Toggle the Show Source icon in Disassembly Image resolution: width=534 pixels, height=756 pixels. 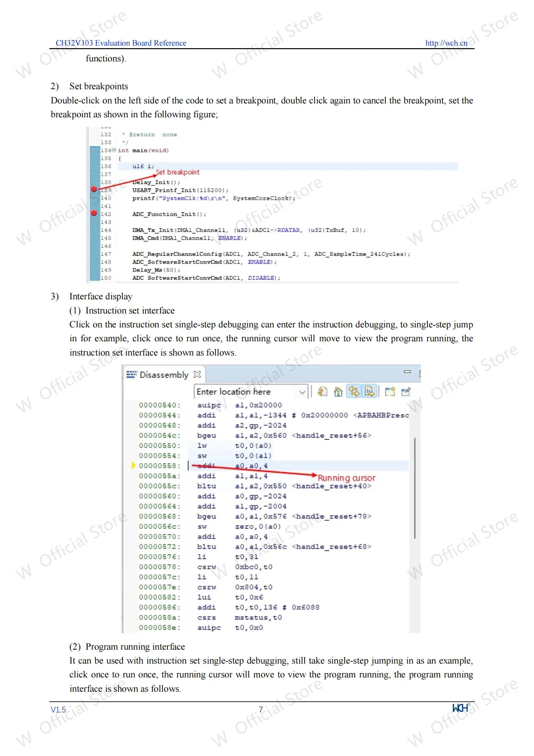[x=370, y=391]
